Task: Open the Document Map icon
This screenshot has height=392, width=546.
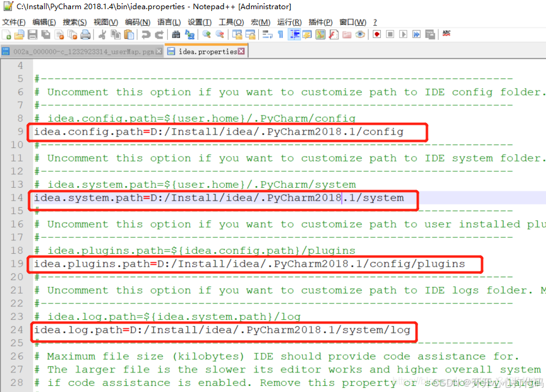Action: click(320, 34)
